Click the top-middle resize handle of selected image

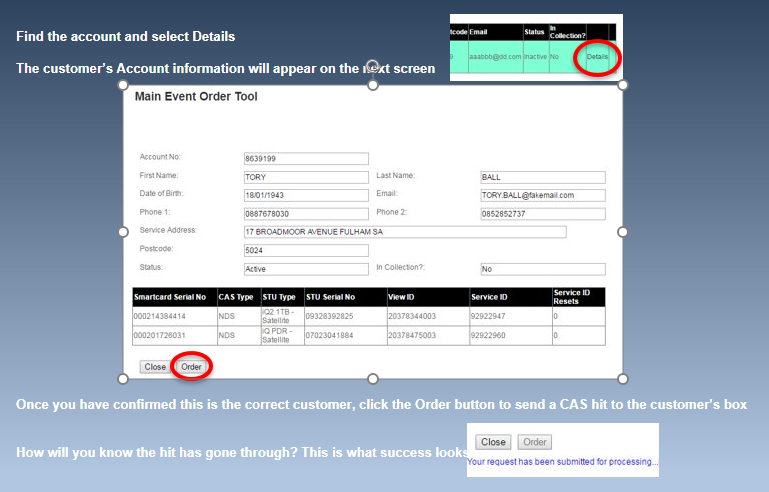coord(373,85)
